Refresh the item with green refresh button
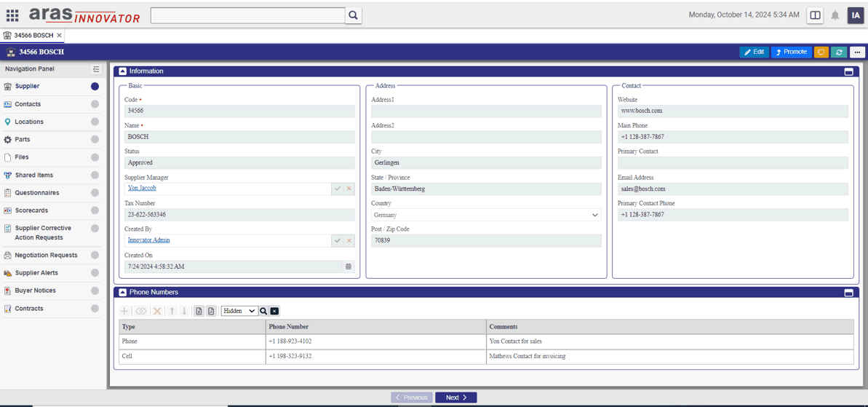 839,52
